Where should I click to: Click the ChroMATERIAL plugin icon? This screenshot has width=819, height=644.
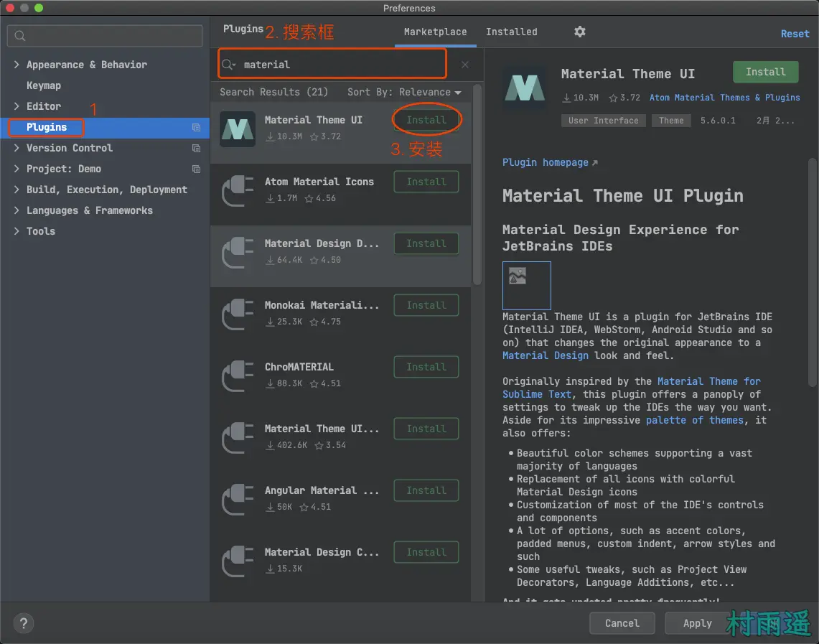click(238, 375)
